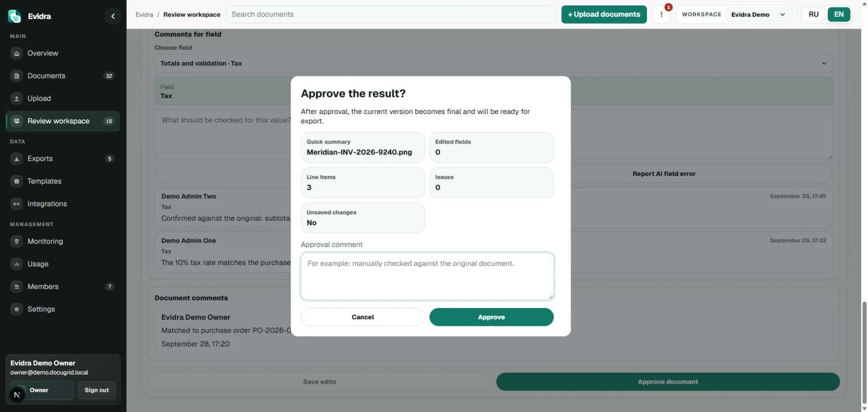Click the Evidra Demo Owner comment author

point(196,317)
